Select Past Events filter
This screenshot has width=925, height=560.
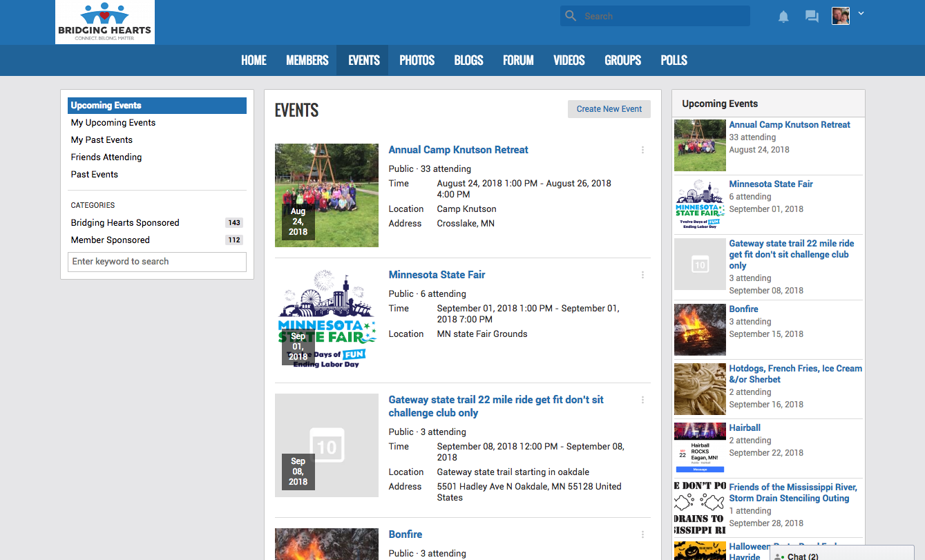coord(95,175)
